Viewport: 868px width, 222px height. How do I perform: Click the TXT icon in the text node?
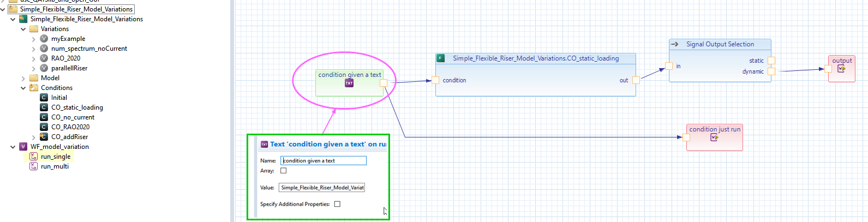tap(349, 83)
